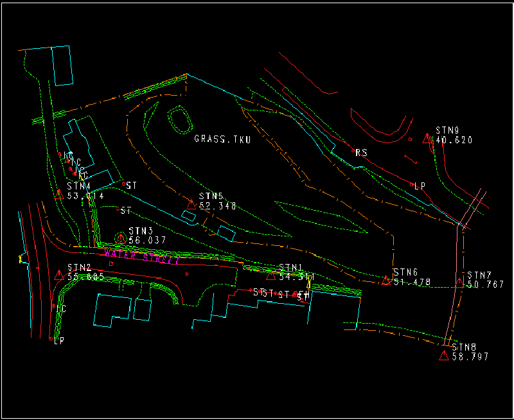Click the STN8 triangle station marker
The height and width of the screenshot is (420, 514).
[x=443, y=356]
